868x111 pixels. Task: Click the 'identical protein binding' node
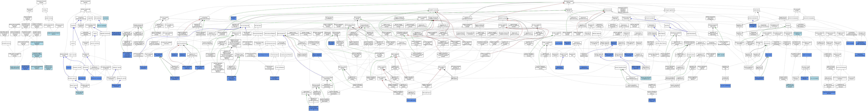pyautogui.click(x=60, y=26)
